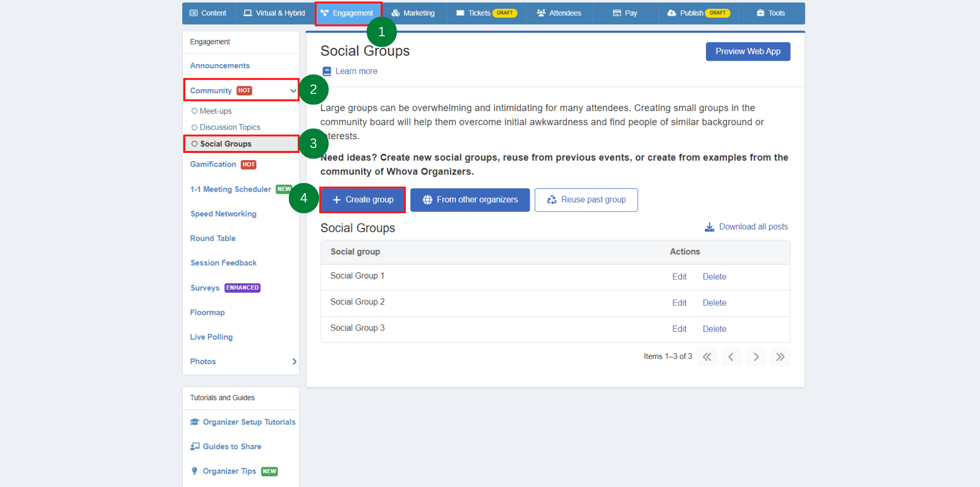The height and width of the screenshot is (487, 980).
Task: Open the Content tab
Action: 208,13
